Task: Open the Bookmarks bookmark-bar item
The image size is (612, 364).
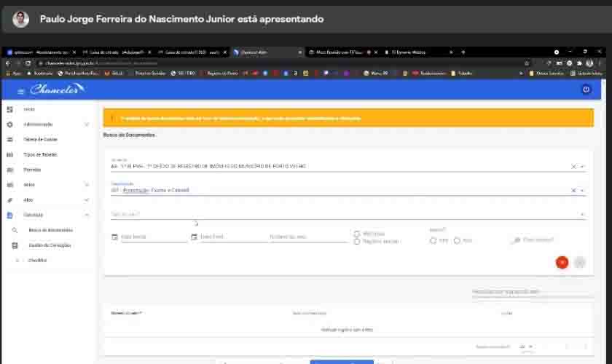Action: [40, 73]
